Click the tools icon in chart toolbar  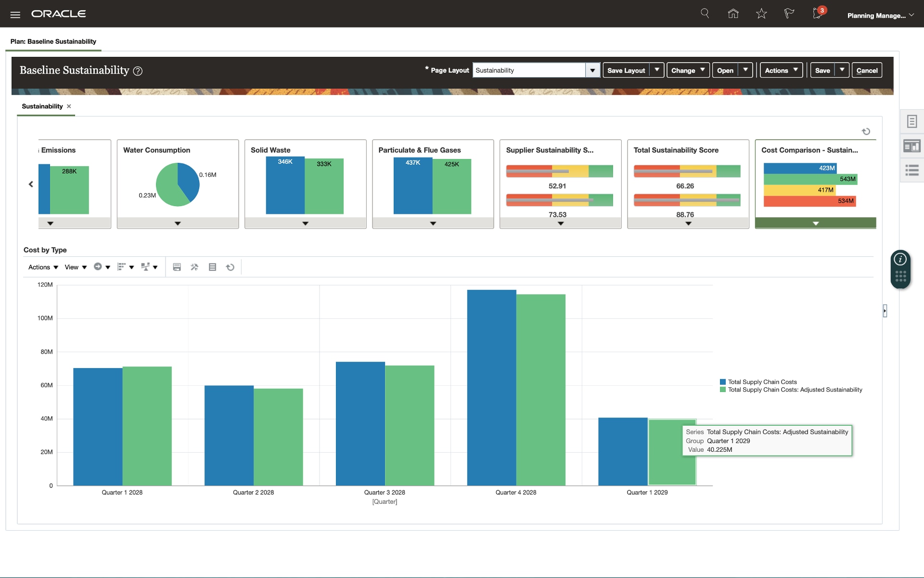[194, 267]
